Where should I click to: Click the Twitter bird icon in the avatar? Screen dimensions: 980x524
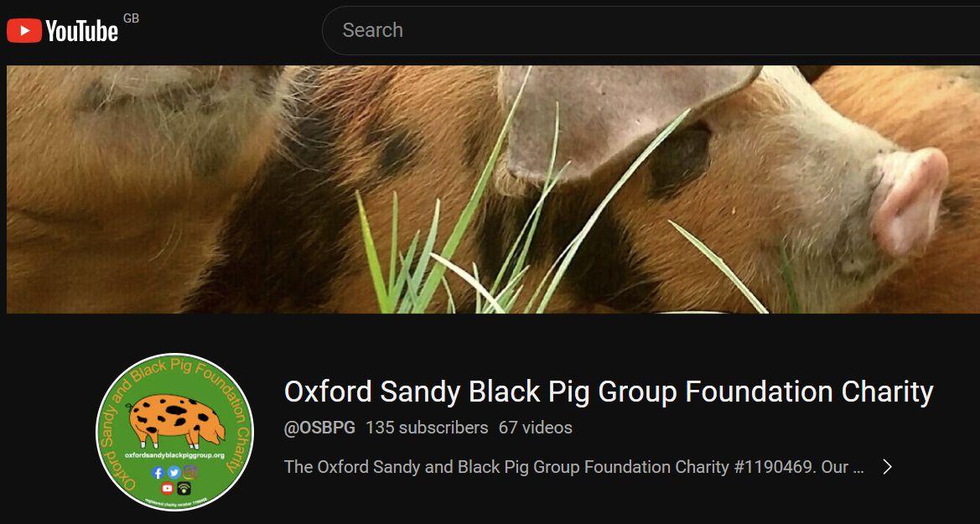[x=174, y=473]
